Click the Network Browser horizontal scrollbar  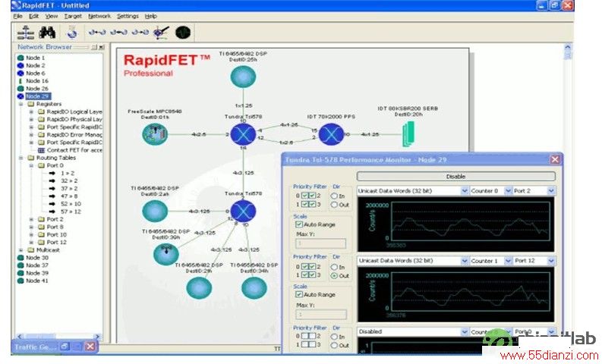(58, 337)
